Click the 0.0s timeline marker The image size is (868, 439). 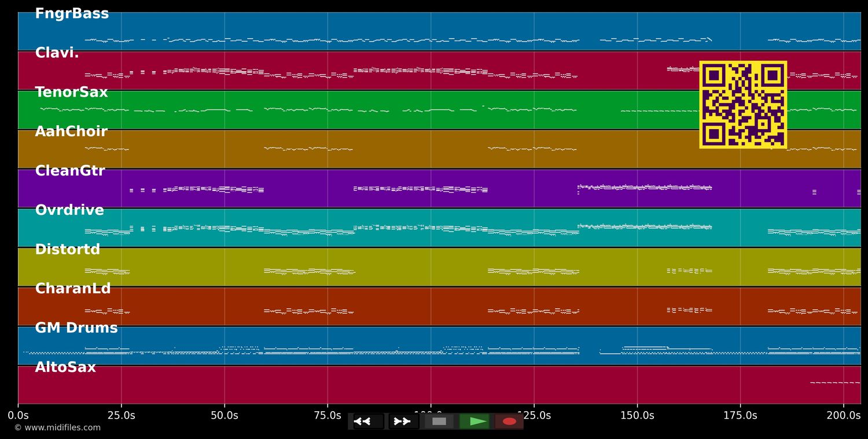tap(19, 415)
